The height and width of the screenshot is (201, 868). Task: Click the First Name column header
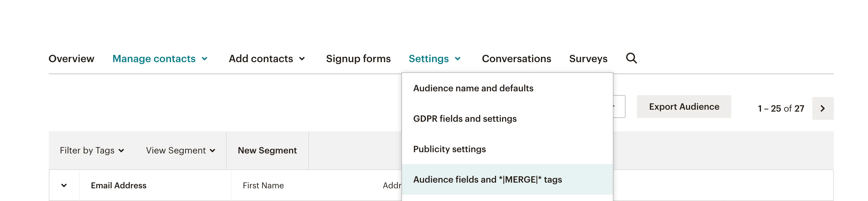click(263, 185)
